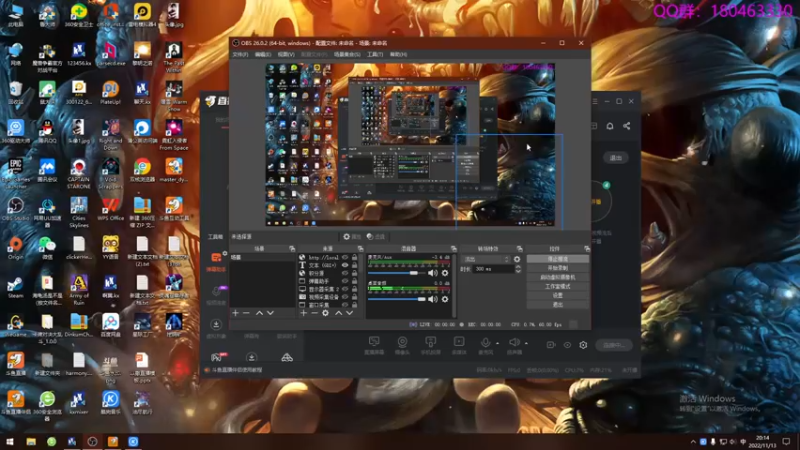The width and height of the screenshot is (800, 450).
Task: Mute the microphone/Aux speaker icon in mixer
Action: coord(433,273)
